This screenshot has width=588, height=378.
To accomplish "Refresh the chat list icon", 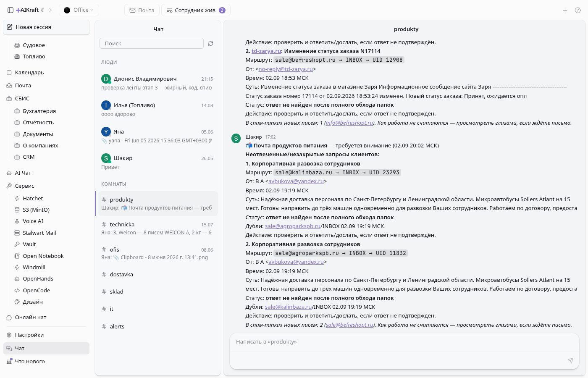I will 211,43.
